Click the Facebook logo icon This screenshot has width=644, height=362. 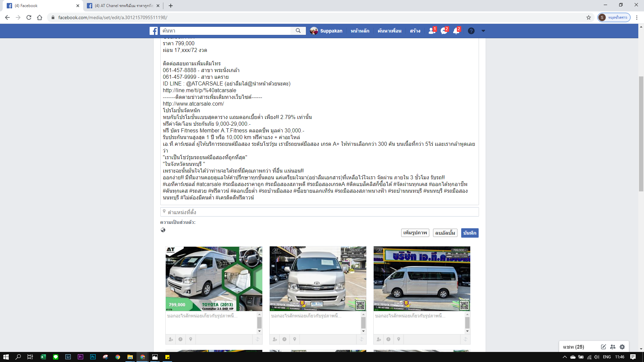point(154,31)
